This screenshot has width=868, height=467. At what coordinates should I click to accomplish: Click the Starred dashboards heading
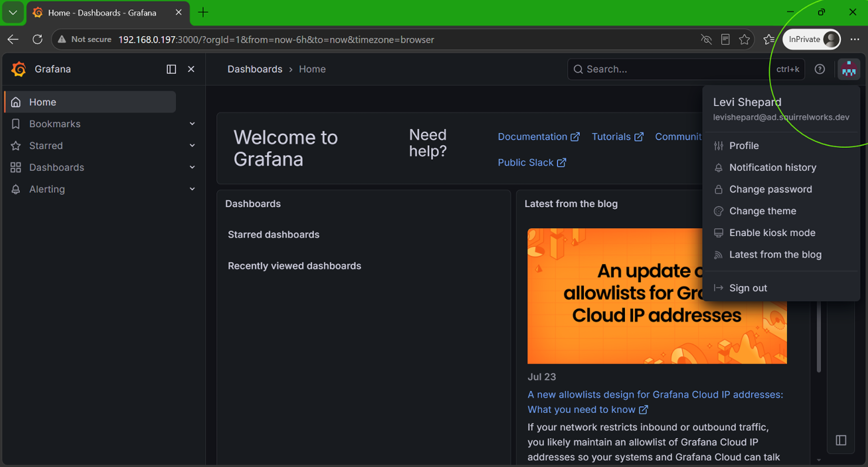click(x=273, y=234)
